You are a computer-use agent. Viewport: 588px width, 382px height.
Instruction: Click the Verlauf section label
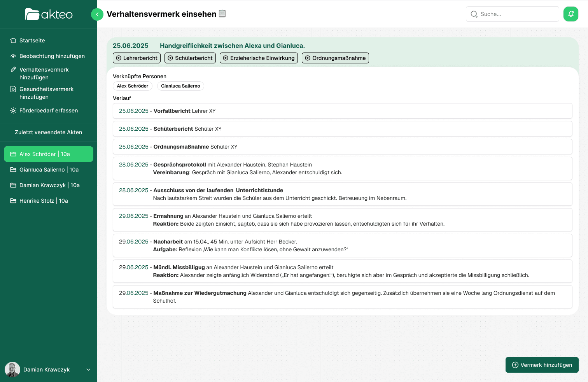pyautogui.click(x=122, y=98)
